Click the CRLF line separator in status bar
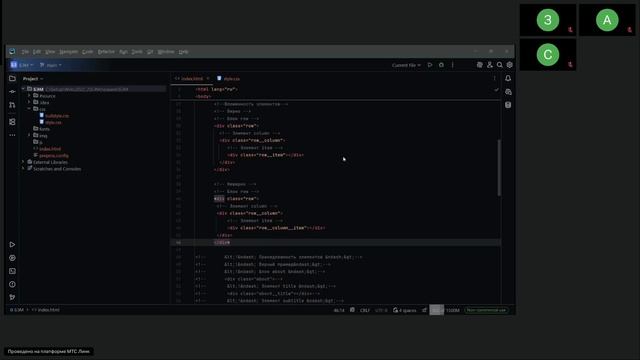This screenshot has height=360, width=640. coord(364,310)
